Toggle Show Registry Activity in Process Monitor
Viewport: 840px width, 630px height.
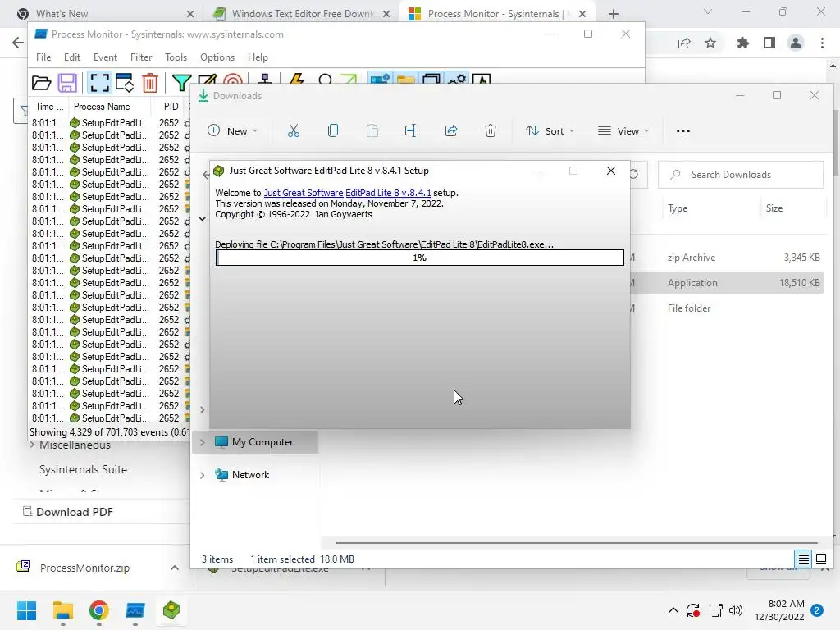(x=380, y=80)
